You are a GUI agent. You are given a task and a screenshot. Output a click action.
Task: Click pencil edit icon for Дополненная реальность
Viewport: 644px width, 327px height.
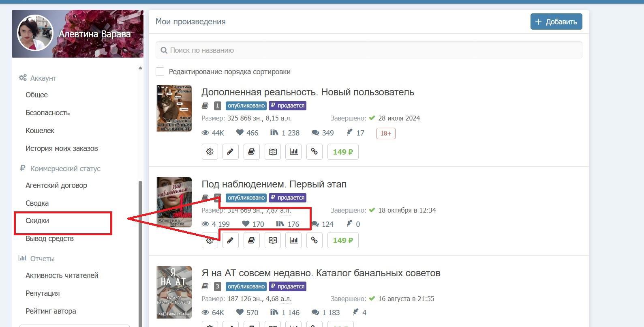[230, 152]
